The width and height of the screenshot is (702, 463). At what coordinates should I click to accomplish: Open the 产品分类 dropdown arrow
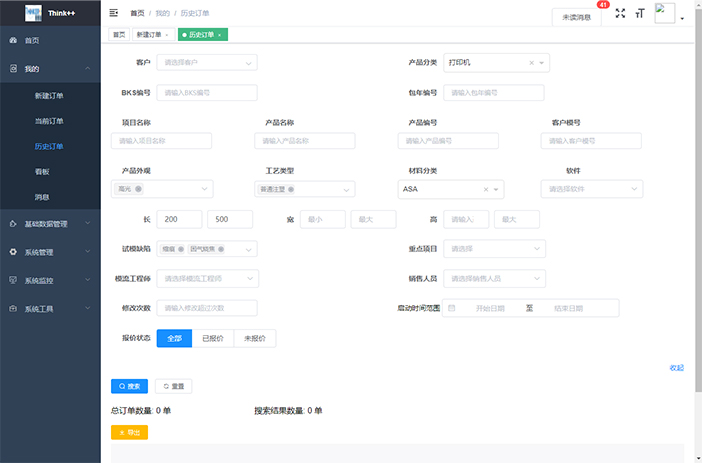(542, 63)
